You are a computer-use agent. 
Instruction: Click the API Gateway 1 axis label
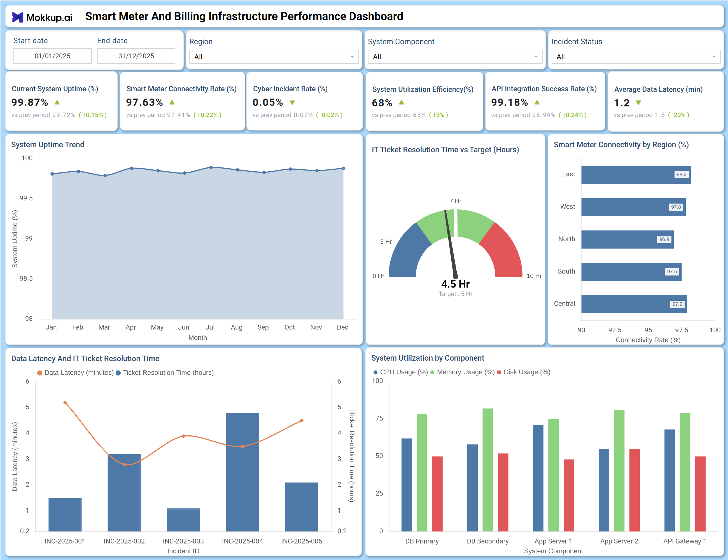[x=685, y=541]
